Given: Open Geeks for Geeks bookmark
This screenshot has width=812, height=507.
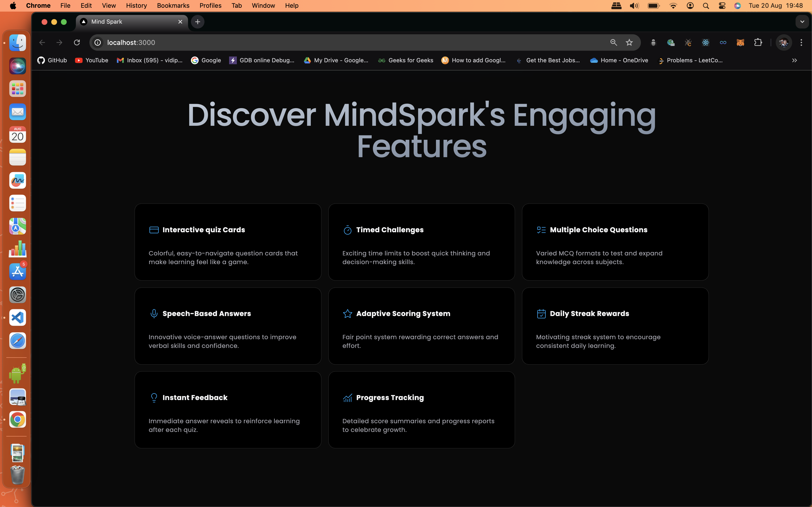Looking at the screenshot, I should click(x=405, y=60).
